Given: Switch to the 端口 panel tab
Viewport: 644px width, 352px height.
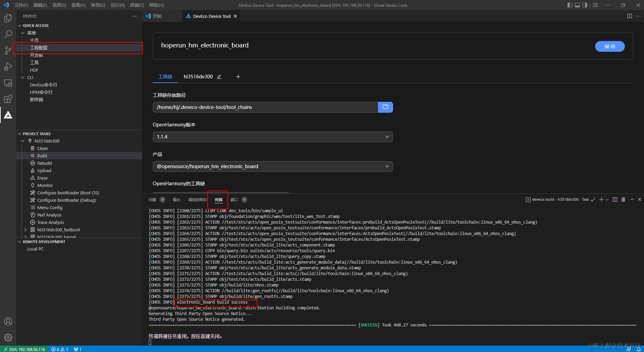Looking at the screenshot, I should click(234, 200).
